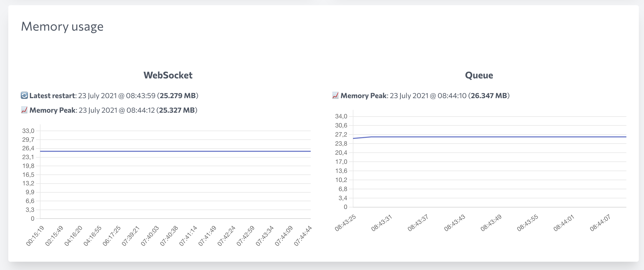Click the 23,8 Queue y-axis value

pyautogui.click(x=341, y=144)
